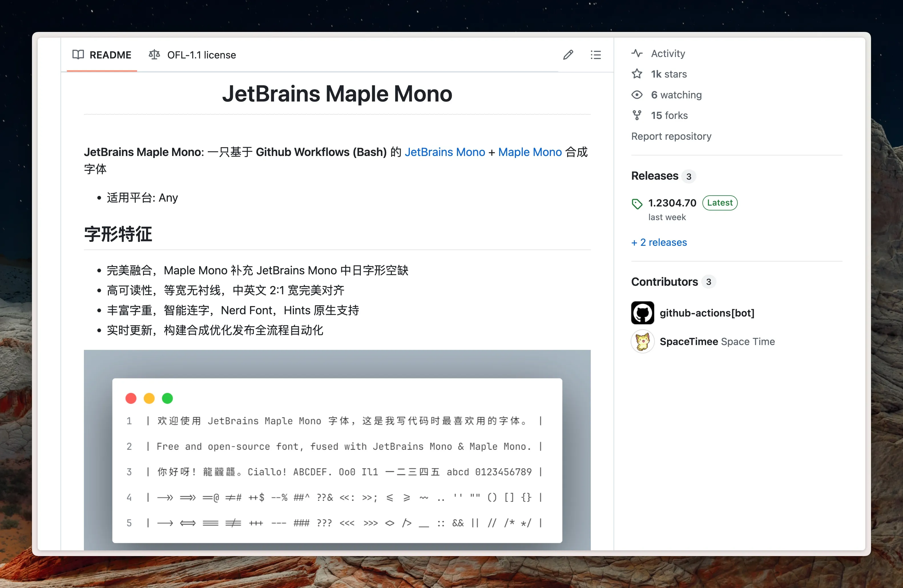Click the fork icon beside 15 forks

tap(637, 115)
